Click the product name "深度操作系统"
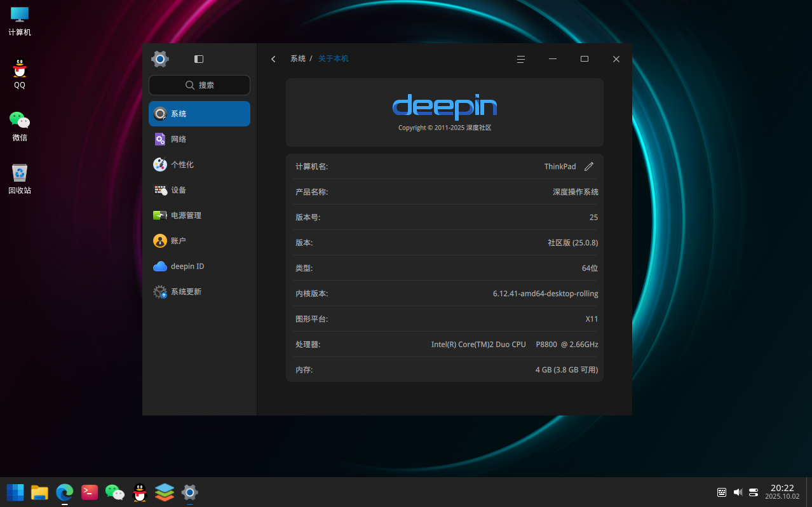Screen dimensions: 812x507 click(576, 192)
